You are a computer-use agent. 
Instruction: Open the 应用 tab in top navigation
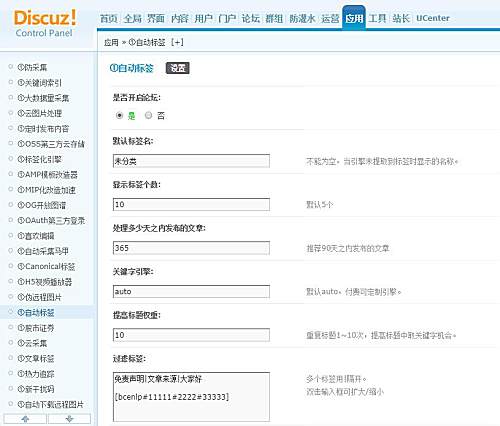[x=354, y=18]
